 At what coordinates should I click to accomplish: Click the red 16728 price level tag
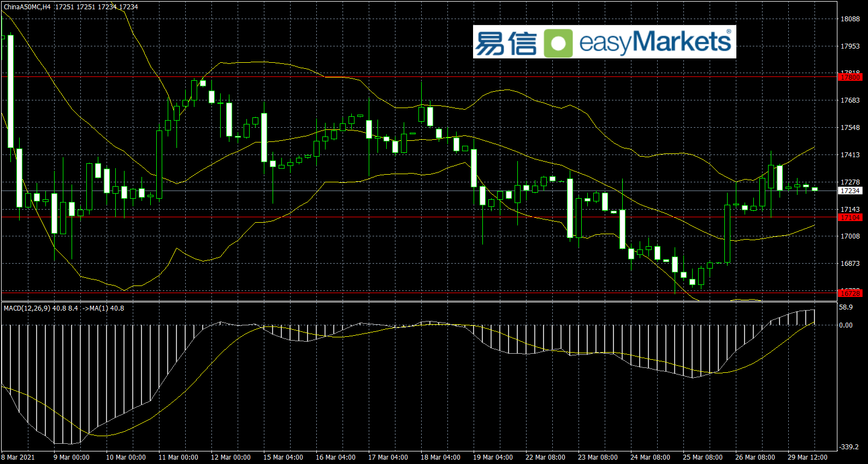pos(850,294)
